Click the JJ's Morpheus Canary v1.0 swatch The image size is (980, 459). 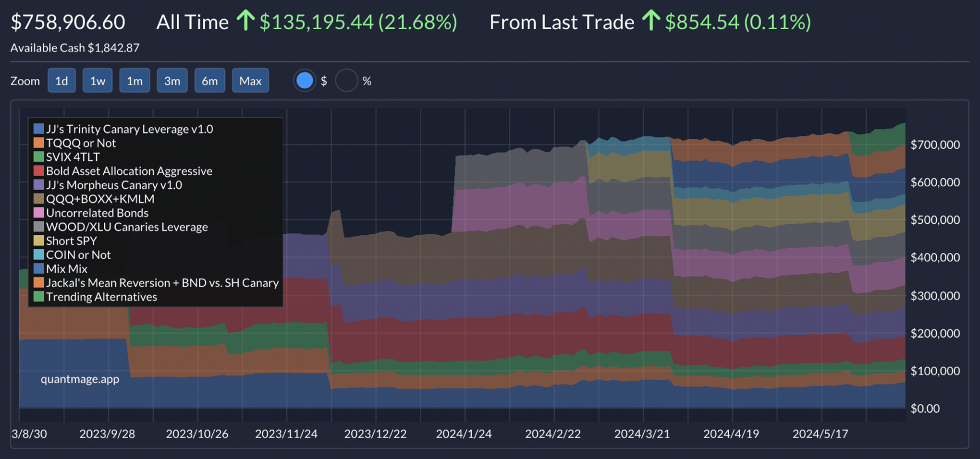tap(39, 185)
